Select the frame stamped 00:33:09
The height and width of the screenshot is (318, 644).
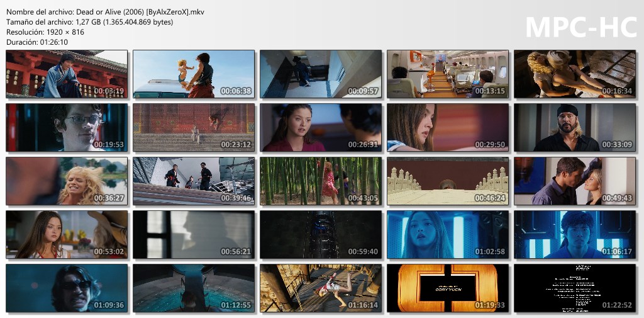pos(575,128)
